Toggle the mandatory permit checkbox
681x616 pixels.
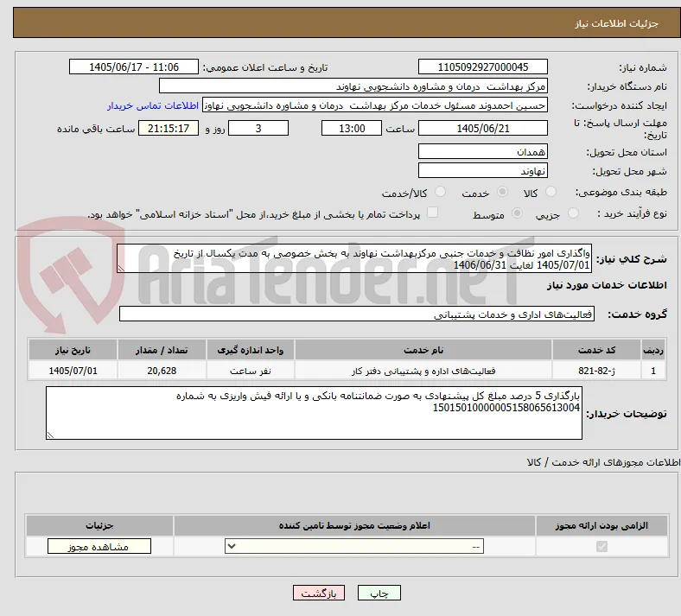pos(601,546)
